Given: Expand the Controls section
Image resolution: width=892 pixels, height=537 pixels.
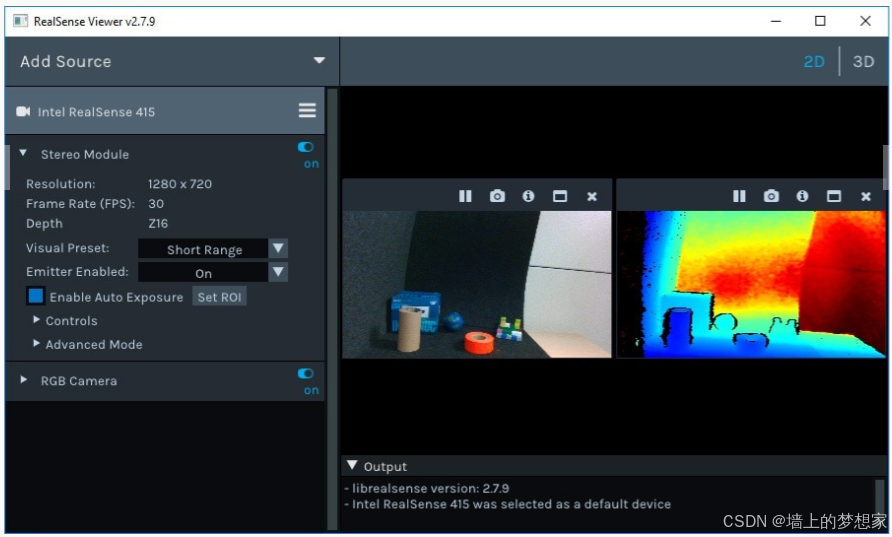Looking at the screenshot, I should [x=36, y=320].
